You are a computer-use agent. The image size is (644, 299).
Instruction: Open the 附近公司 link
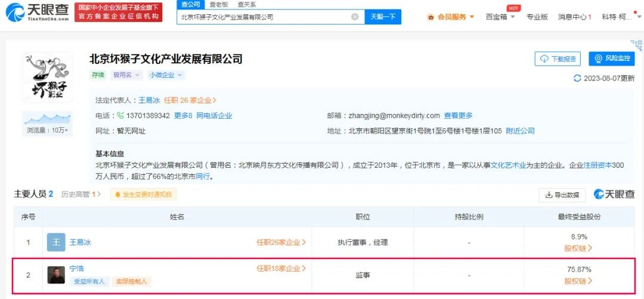coord(520,131)
